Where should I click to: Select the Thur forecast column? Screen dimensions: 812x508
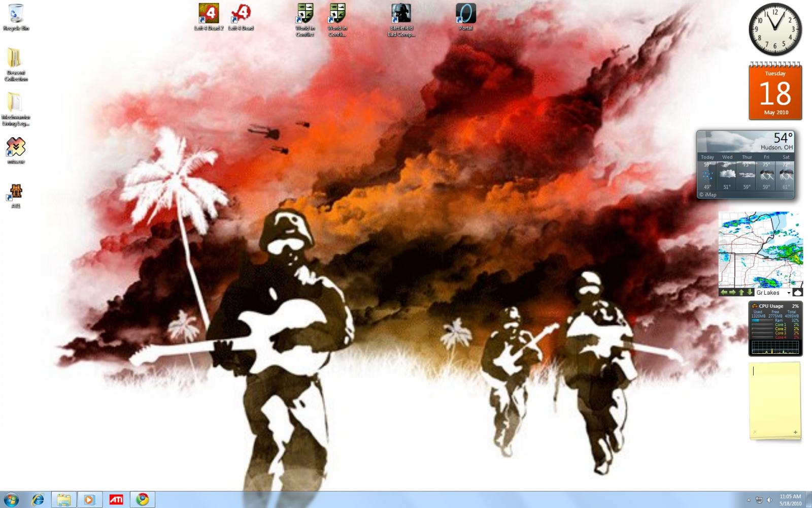point(747,173)
